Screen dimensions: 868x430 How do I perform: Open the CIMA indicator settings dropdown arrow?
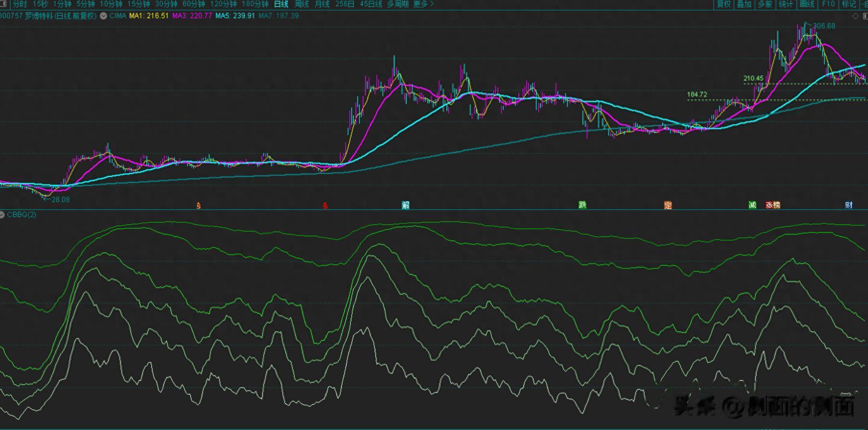[x=103, y=16]
